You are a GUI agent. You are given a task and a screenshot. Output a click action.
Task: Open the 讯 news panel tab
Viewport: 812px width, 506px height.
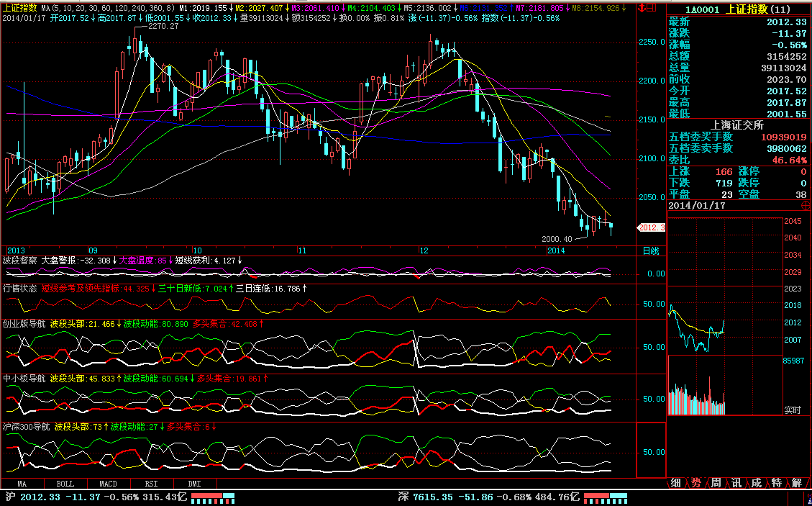[x=736, y=483]
